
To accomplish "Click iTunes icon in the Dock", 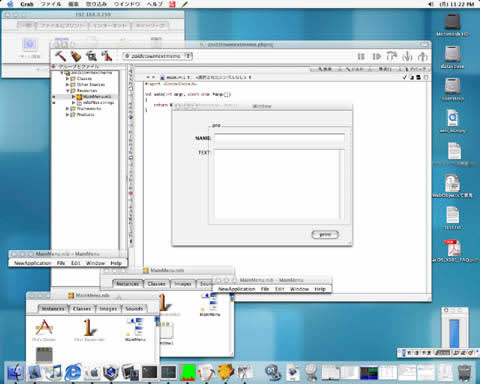I will coord(54,372).
